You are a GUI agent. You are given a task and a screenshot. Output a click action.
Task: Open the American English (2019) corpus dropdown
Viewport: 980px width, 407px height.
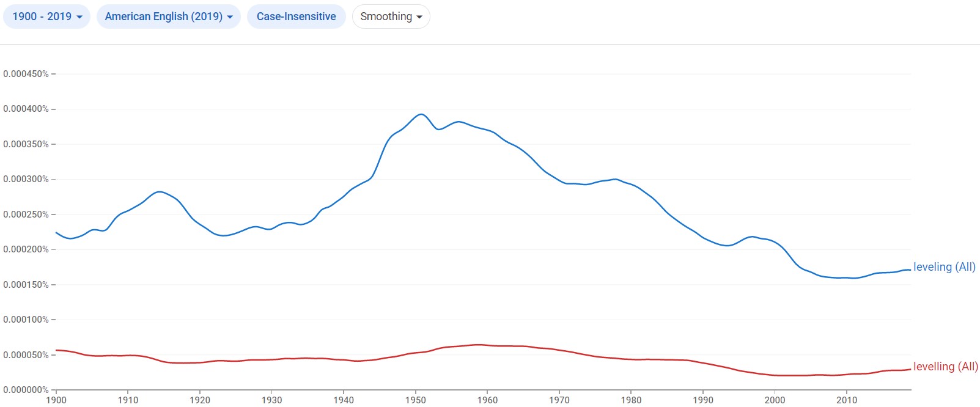tap(169, 16)
